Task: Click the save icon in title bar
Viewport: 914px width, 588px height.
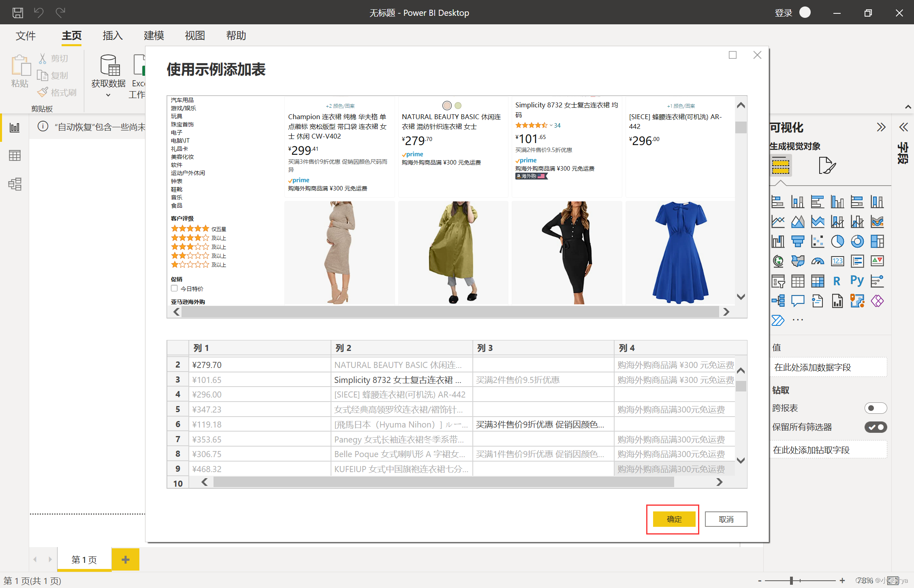Action: click(17, 13)
